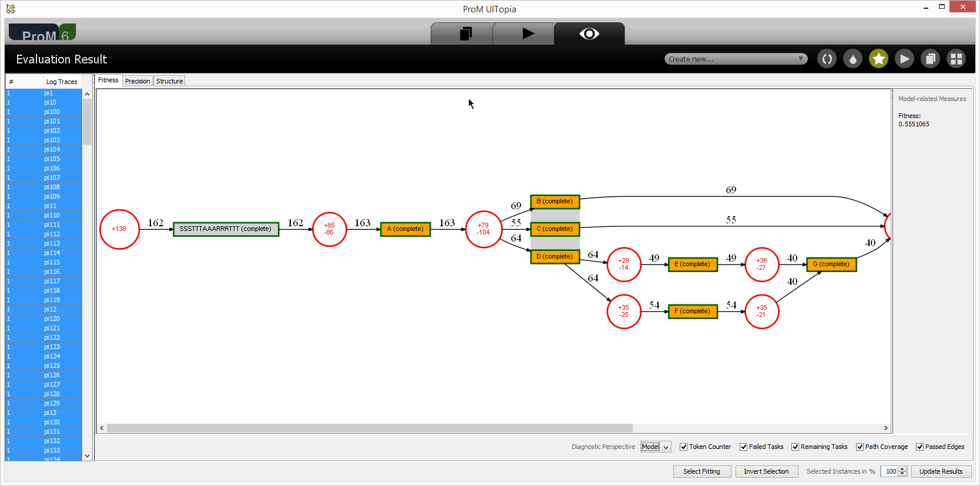
Task: Click the diagram scroll right arrow
Action: click(886, 428)
